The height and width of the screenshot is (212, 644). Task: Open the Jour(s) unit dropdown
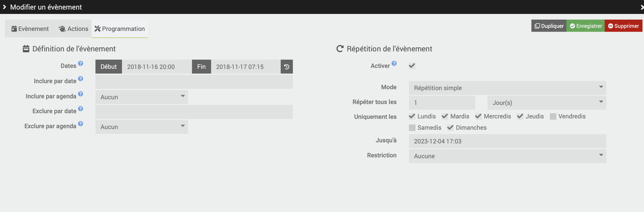(547, 103)
